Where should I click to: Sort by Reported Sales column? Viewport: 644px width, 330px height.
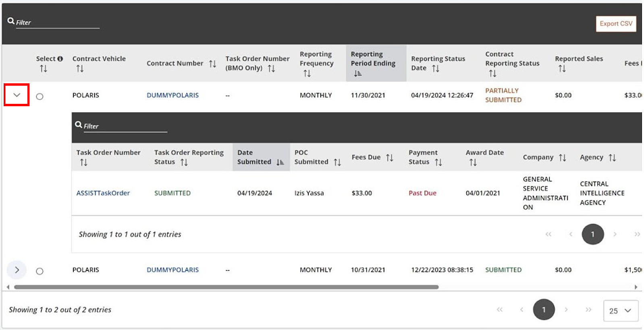point(562,68)
